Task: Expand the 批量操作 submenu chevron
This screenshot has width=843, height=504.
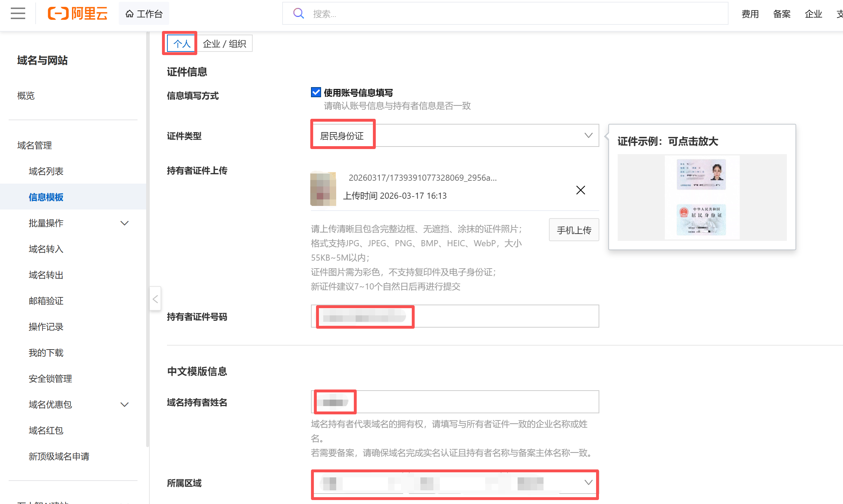Action: 125,223
